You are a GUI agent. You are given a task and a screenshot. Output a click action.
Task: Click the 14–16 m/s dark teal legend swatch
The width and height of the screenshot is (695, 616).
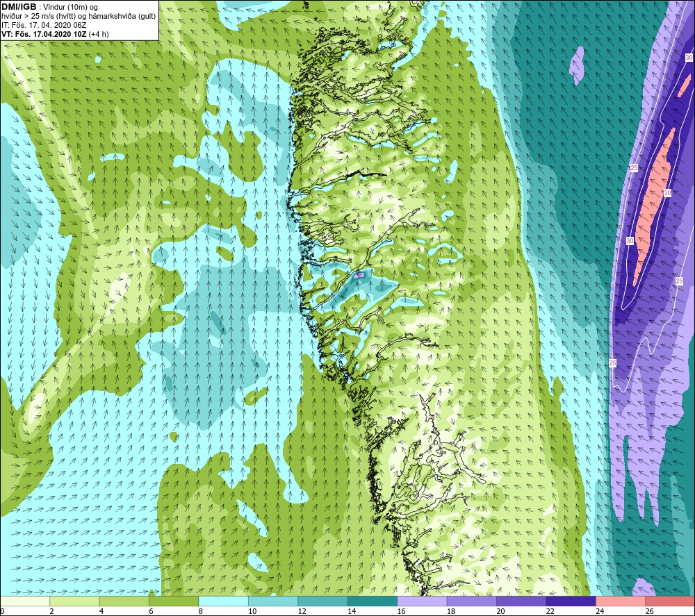click(373, 601)
